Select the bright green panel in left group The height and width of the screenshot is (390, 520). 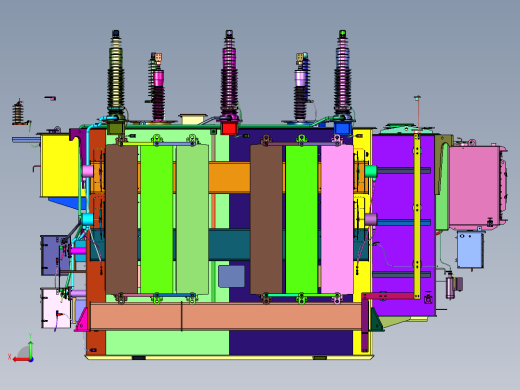pyautogui.click(x=157, y=219)
